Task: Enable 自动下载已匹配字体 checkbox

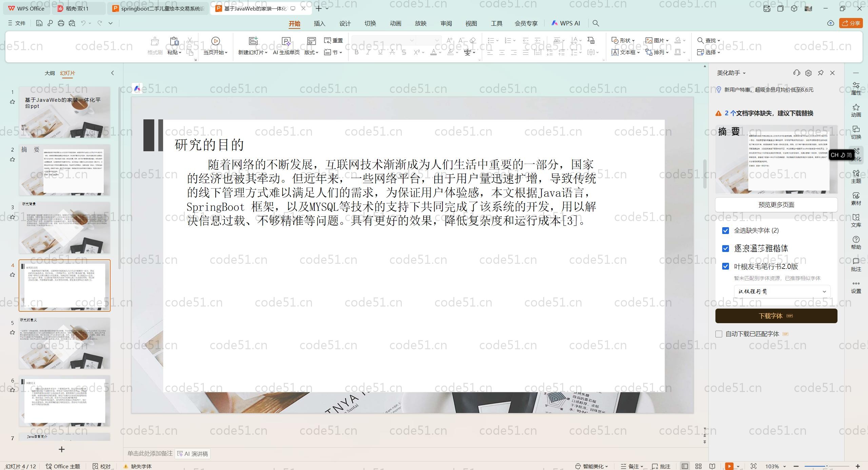Action: coord(719,334)
